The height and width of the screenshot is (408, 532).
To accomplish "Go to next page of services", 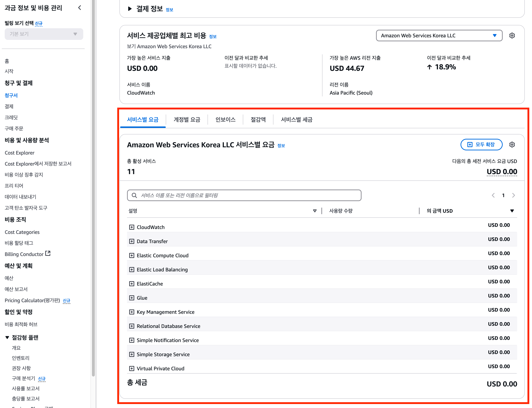I will pyautogui.click(x=513, y=195).
